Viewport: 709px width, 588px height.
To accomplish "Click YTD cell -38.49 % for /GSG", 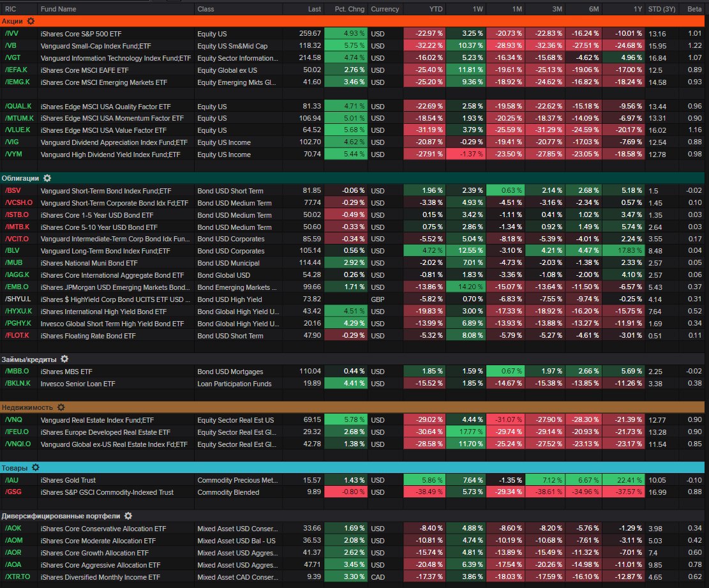I will [x=424, y=492].
